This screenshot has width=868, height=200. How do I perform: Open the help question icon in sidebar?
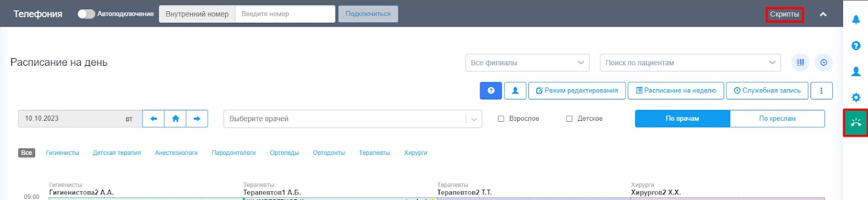(856, 46)
